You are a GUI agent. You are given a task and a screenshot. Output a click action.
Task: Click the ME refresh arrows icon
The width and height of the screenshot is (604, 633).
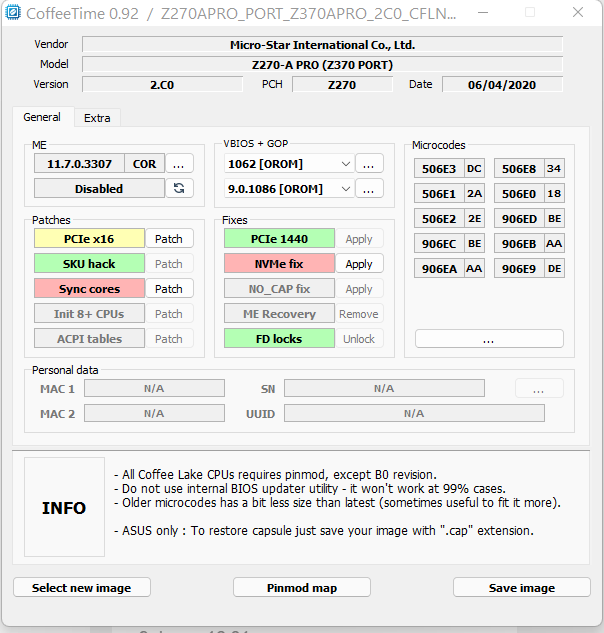(179, 188)
